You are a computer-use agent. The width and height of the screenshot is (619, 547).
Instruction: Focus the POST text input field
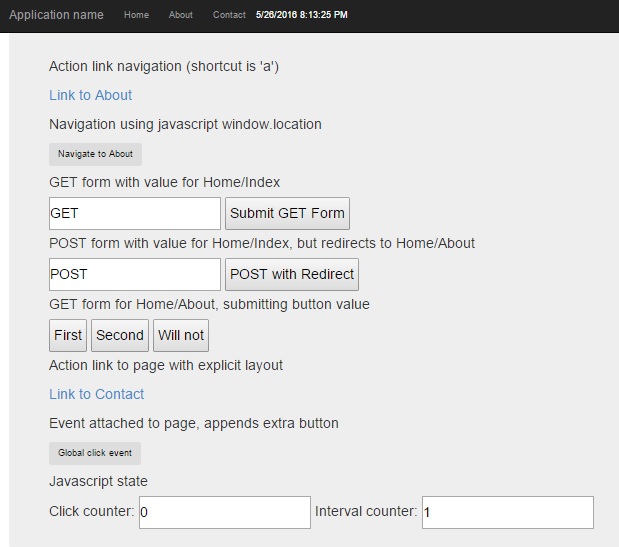(x=135, y=275)
